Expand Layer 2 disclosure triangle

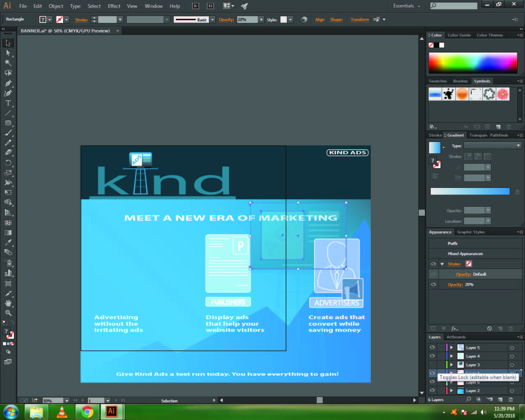[x=452, y=390]
